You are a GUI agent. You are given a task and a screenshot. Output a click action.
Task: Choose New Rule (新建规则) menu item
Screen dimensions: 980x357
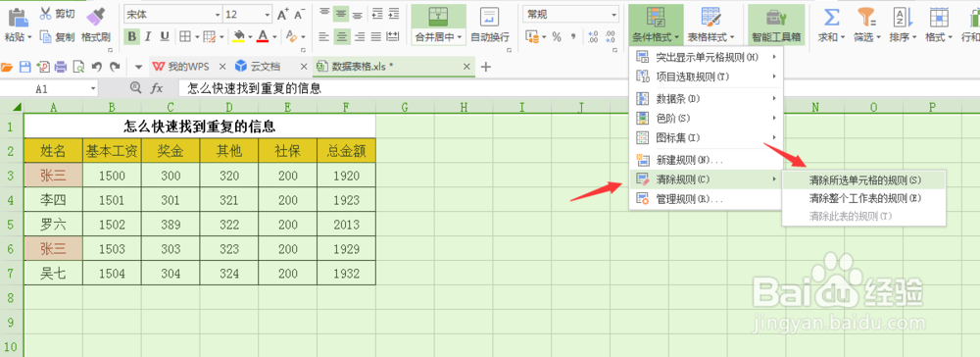(706, 160)
